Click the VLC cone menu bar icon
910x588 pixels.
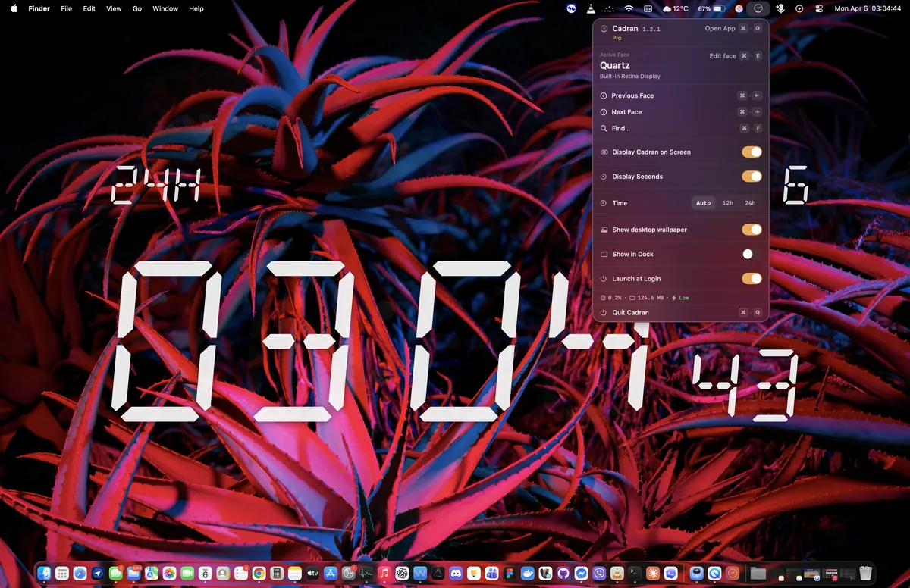click(x=591, y=8)
